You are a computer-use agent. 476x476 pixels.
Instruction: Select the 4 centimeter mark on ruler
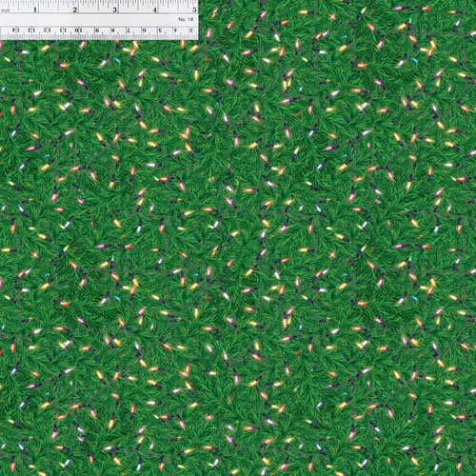point(175,30)
